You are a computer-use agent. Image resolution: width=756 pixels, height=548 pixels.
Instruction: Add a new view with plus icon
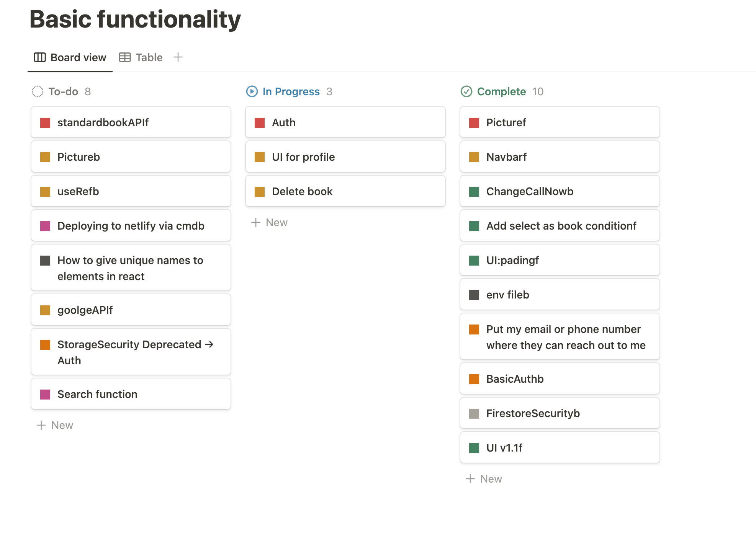178,57
